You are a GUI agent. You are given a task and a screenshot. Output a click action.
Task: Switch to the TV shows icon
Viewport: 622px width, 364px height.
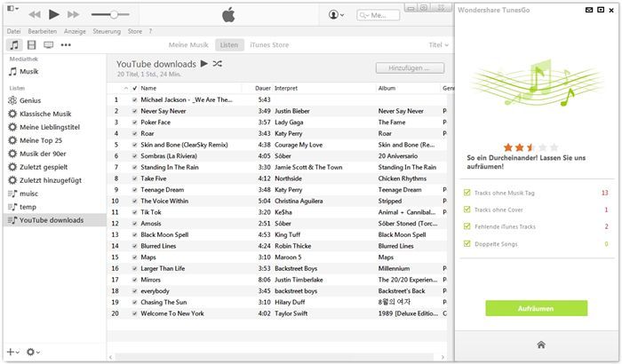48,44
